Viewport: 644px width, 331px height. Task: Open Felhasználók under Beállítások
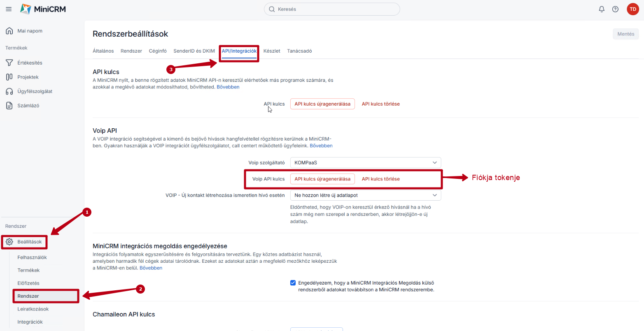coord(32,257)
